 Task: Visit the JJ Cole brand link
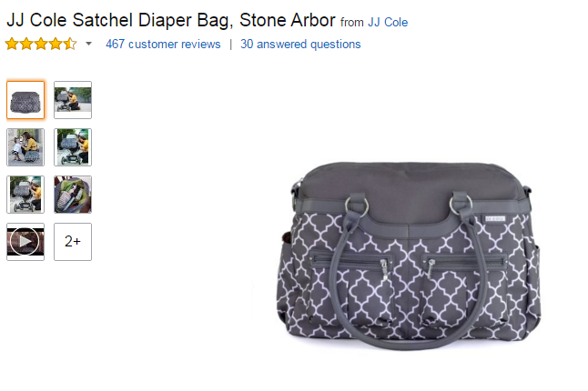pyautogui.click(x=388, y=23)
